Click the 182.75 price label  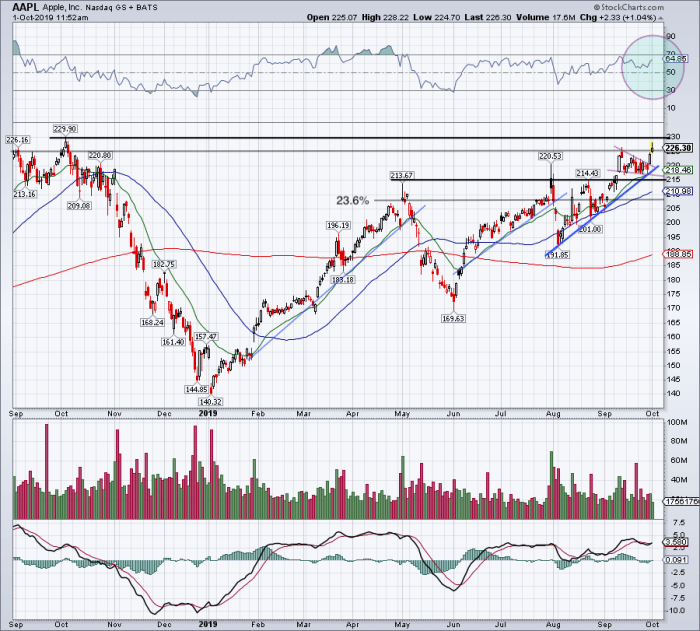click(164, 264)
